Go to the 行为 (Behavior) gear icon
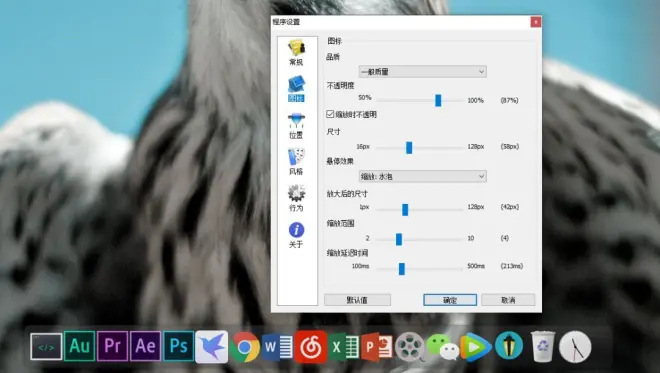 pos(296,198)
